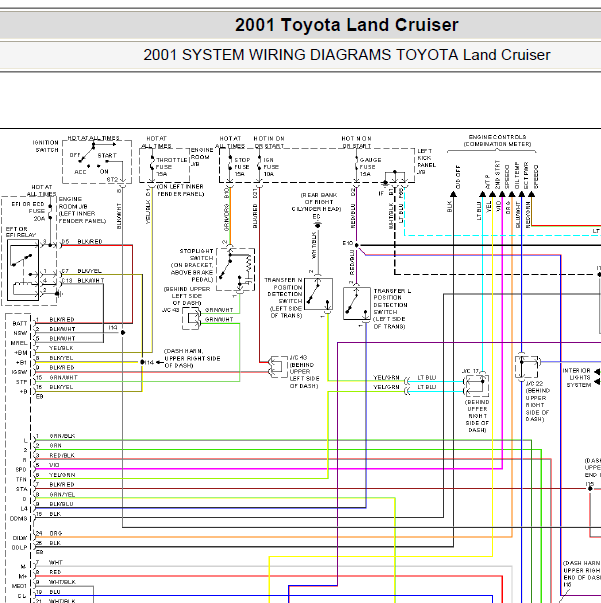Select the "I19" splice point label
This screenshot has height=603, width=601.
point(113,328)
